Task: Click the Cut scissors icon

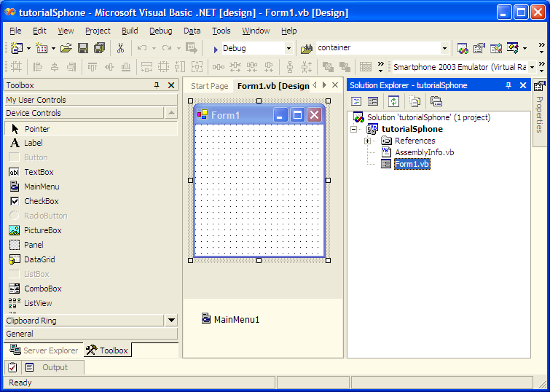Action: pyautogui.click(x=121, y=48)
